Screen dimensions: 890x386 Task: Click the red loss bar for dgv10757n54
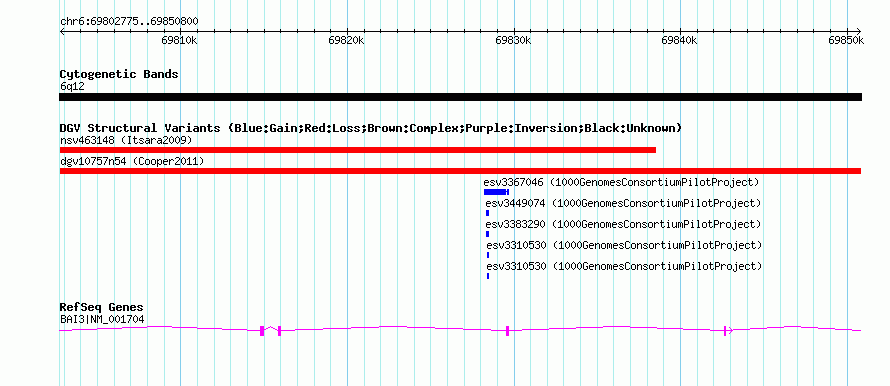460,171
